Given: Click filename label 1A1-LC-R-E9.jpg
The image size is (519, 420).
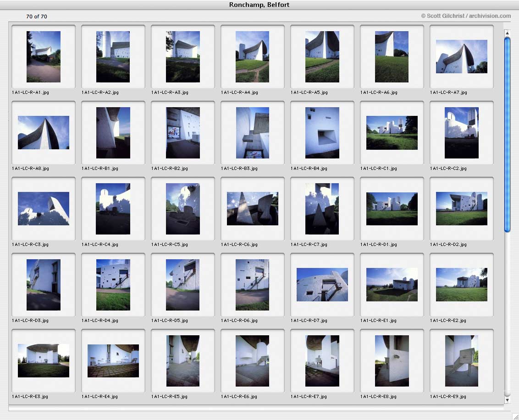Looking at the screenshot, I should click(x=448, y=397).
